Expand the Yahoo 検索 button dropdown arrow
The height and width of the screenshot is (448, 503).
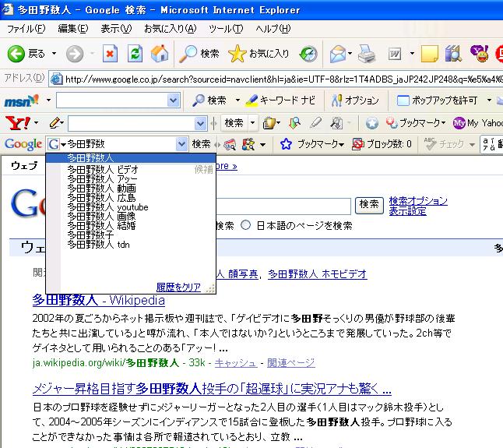(253, 123)
